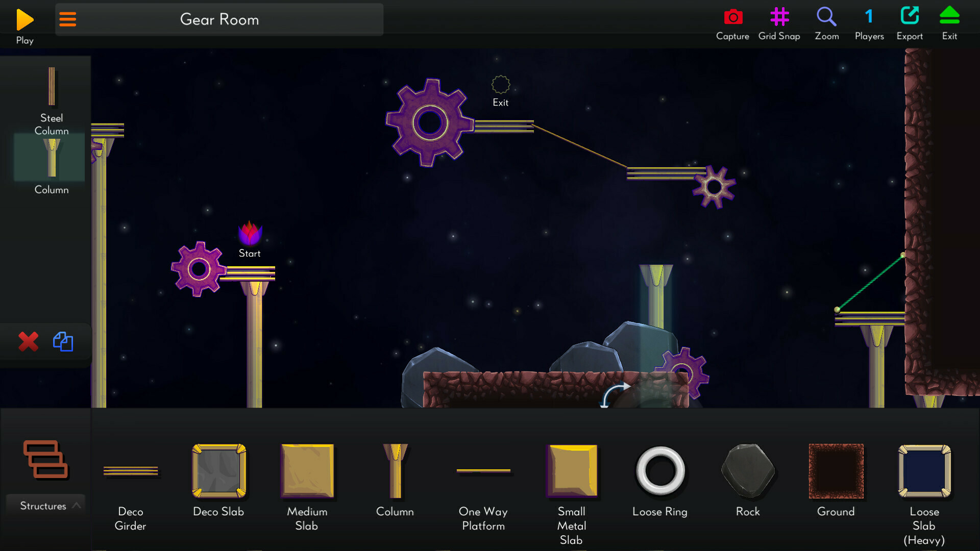Duplicate the selected Column piece
Screen dimensions: 980x551
(x=62, y=342)
